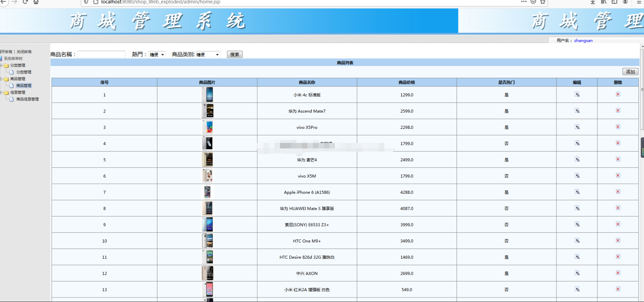The height and width of the screenshot is (302, 644).
Task: Delete the 小米 4c 标准版 product row
Action: [x=618, y=94]
